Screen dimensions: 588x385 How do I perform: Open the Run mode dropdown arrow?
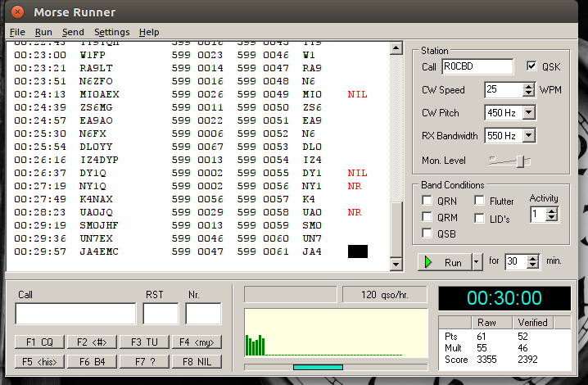[x=476, y=262]
